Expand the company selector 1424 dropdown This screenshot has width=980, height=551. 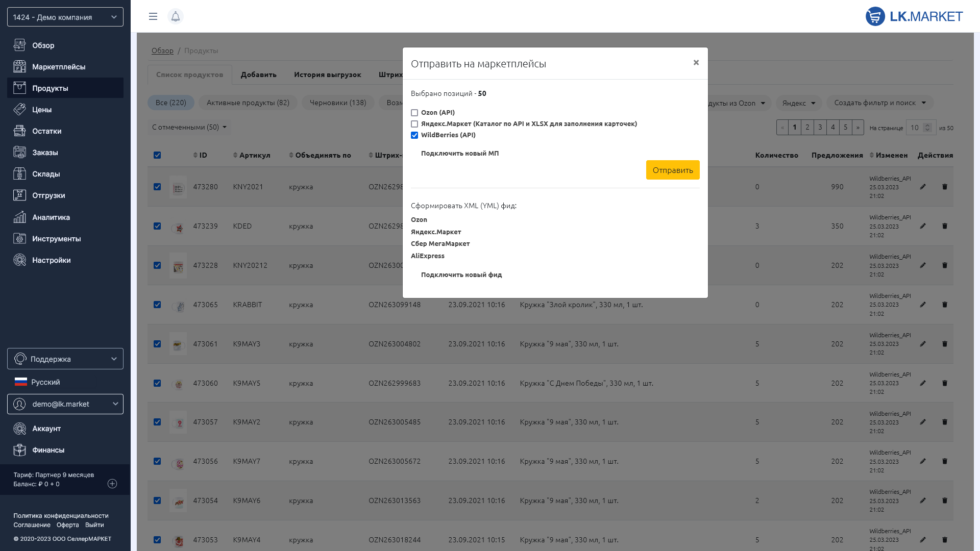tap(65, 17)
